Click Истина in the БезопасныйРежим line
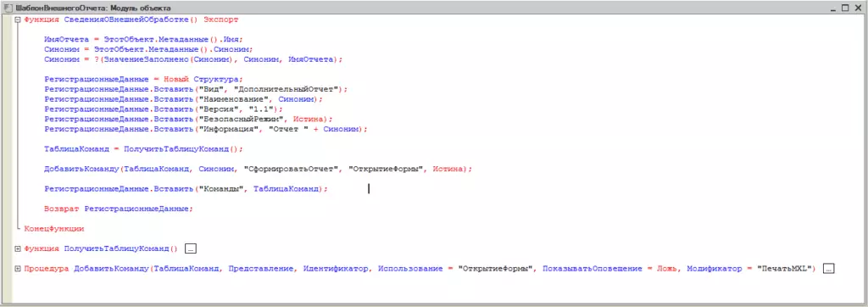Image resolution: width=868 pixels, height=307 pixels. coord(309,119)
